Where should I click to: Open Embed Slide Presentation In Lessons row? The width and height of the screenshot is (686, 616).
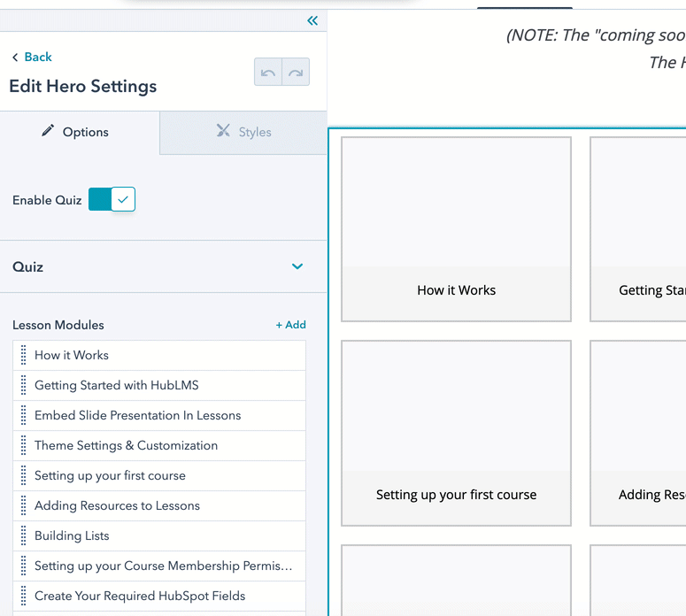tap(159, 415)
